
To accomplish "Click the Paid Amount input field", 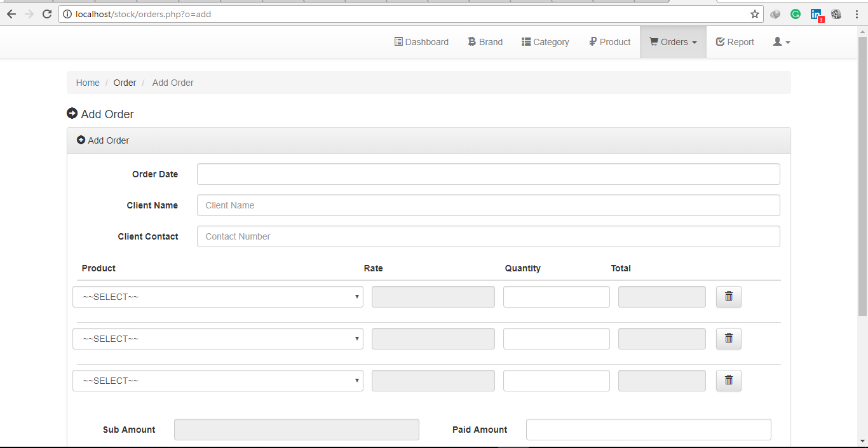I will click(649, 430).
